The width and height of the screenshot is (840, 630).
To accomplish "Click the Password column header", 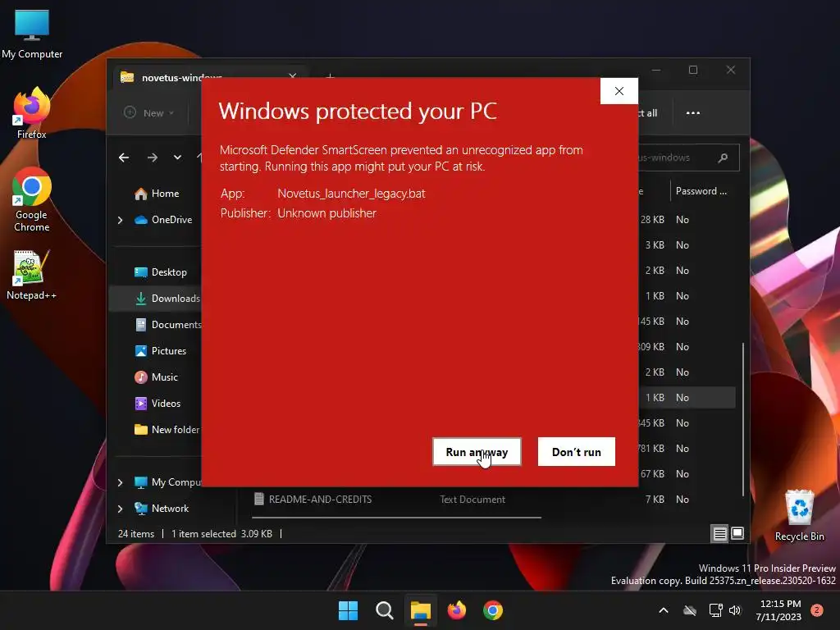I will point(701,191).
